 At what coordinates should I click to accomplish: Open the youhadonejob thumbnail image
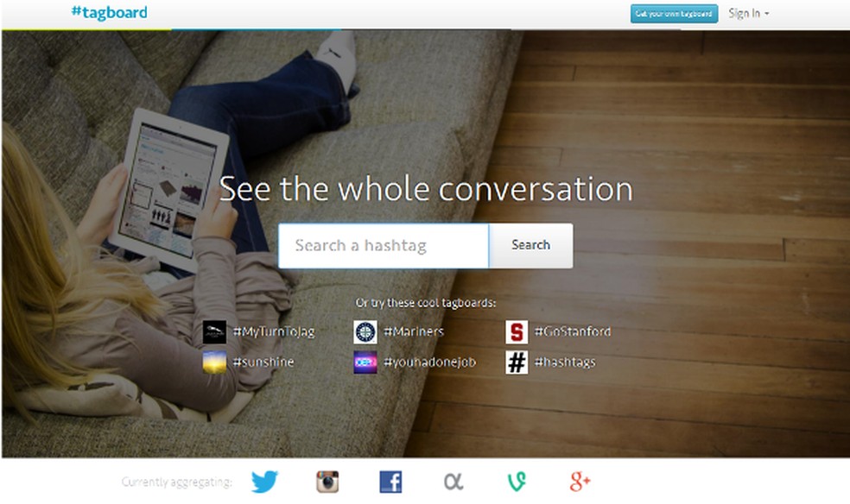(x=365, y=362)
